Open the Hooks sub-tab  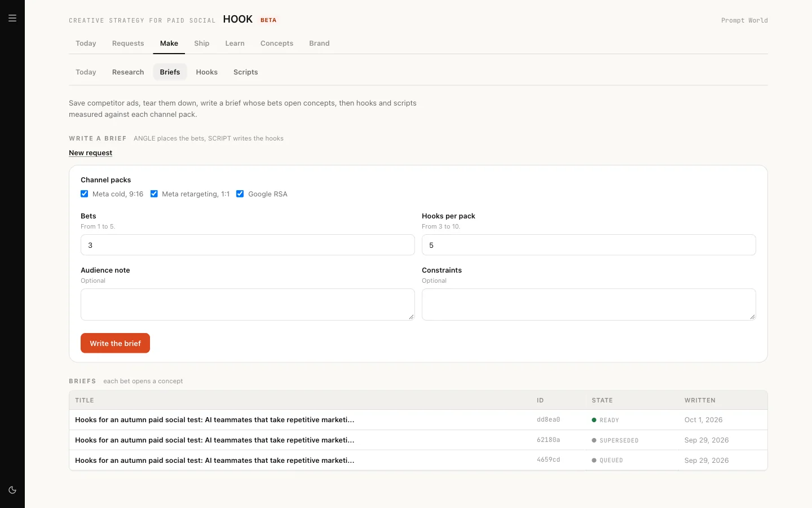(x=207, y=72)
